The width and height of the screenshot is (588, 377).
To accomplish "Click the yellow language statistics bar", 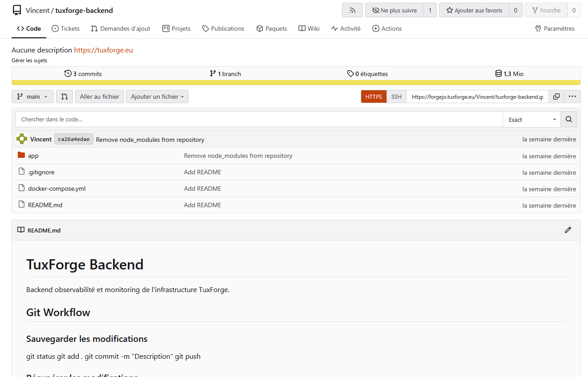I will pyautogui.click(x=296, y=82).
